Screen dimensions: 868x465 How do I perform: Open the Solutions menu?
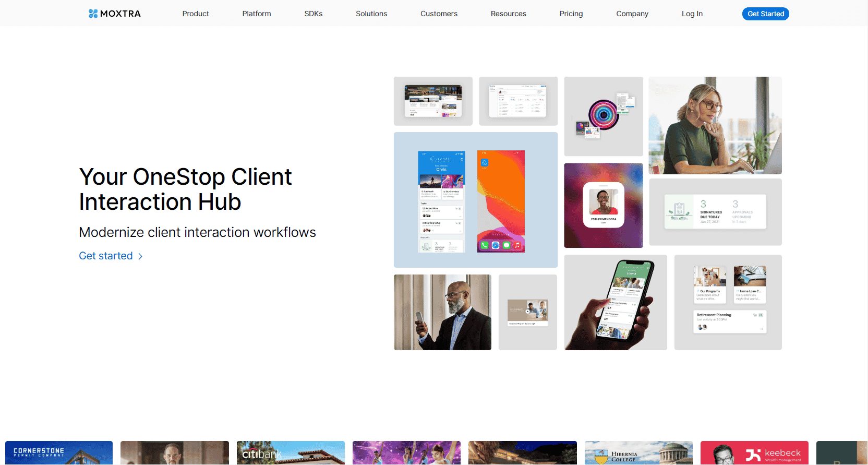[x=371, y=14]
